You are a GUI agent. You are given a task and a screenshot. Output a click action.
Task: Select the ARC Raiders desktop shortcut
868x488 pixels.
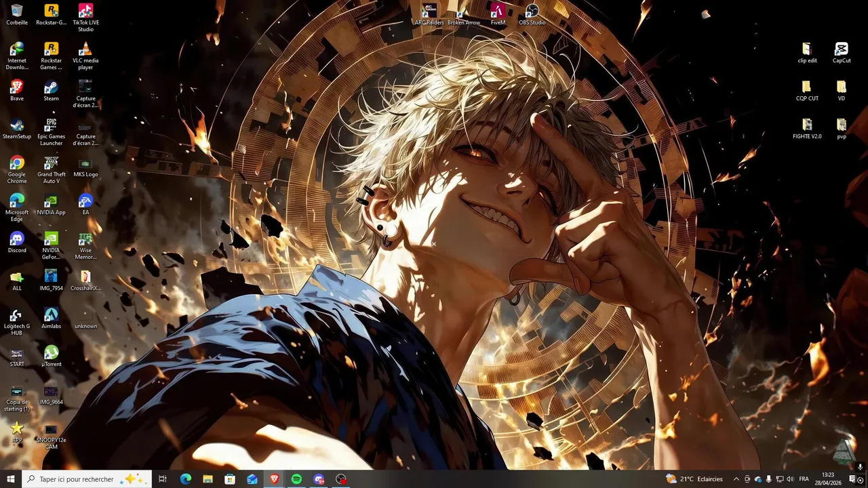429,15
